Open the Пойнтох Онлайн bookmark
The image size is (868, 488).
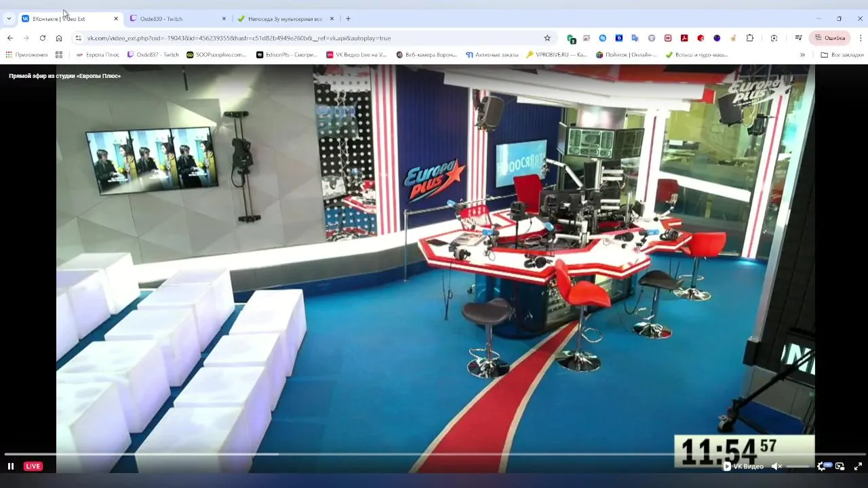(x=627, y=55)
